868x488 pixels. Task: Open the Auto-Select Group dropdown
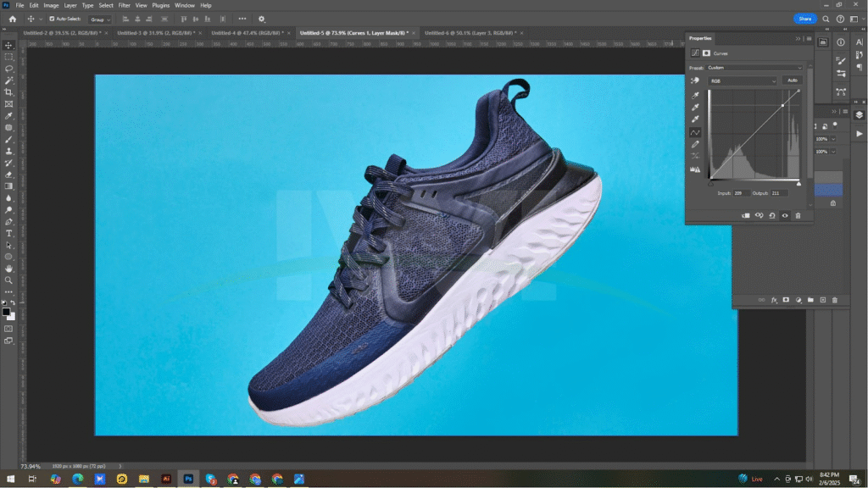100,19
